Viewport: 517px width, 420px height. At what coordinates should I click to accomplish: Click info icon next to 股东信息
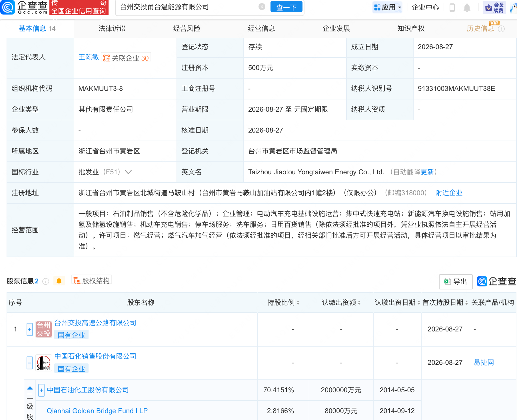pos(46,281)
